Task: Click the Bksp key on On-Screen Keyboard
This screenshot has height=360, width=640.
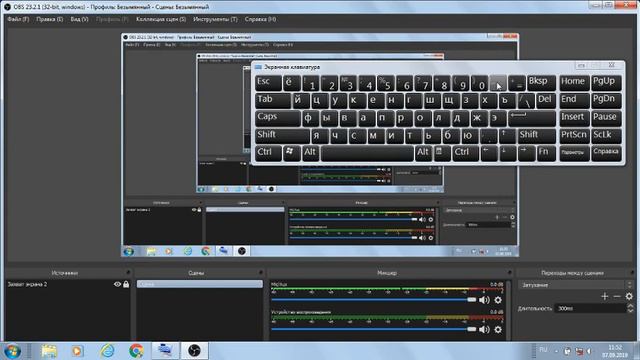Action: [x=541, y=83]
